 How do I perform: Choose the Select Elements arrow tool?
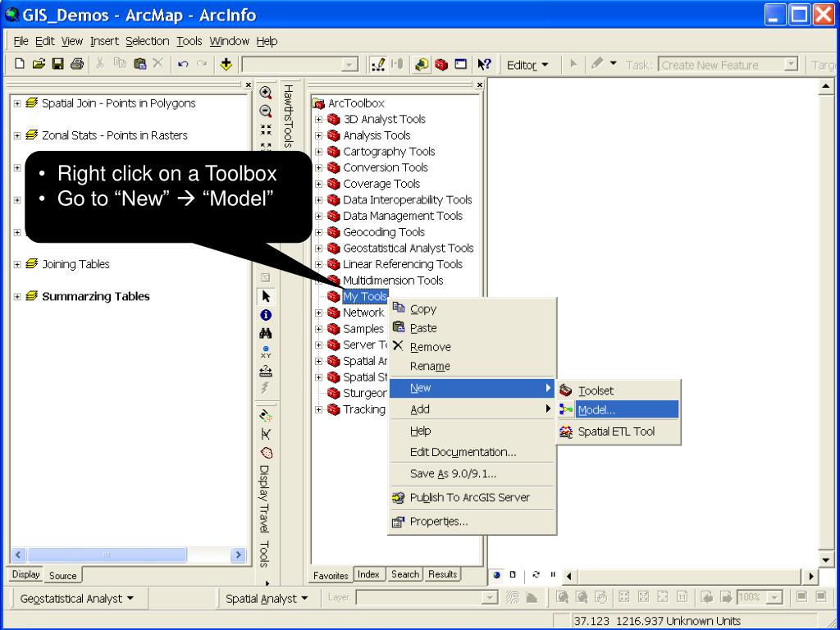point(266,296)
